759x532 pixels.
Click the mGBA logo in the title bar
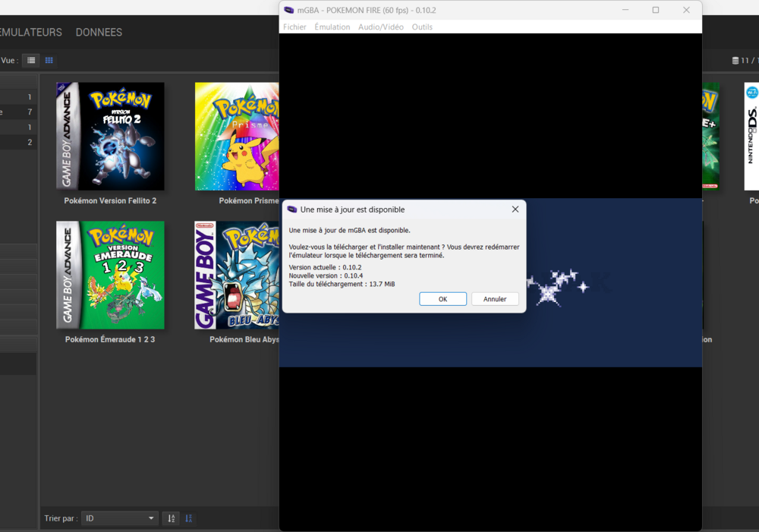(289, 10)
